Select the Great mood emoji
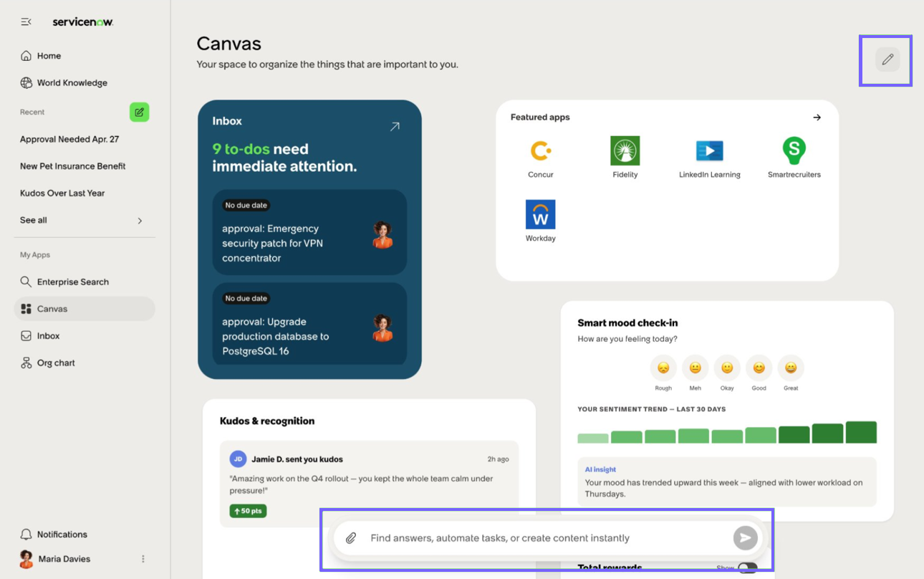924x579 pixels. point(791,368)
